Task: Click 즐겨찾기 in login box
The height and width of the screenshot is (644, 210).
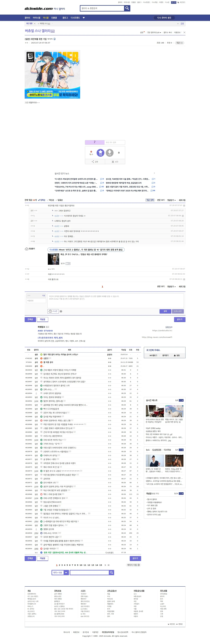Action: (165, 355)
